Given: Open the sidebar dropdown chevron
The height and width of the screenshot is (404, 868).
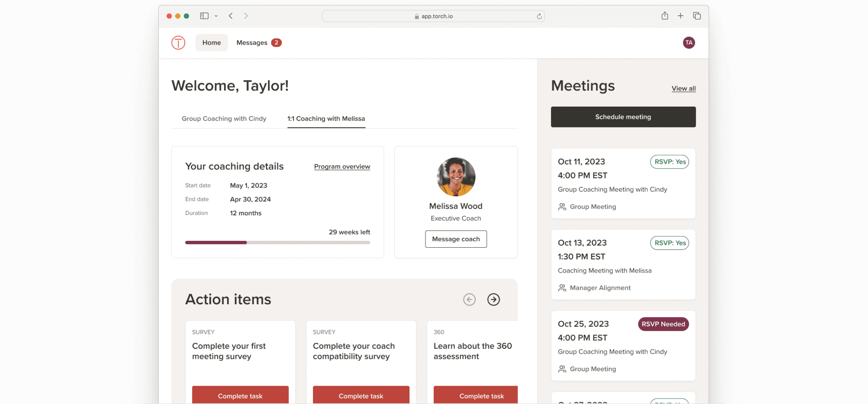Looking at the screenshot, I should 216,15.
